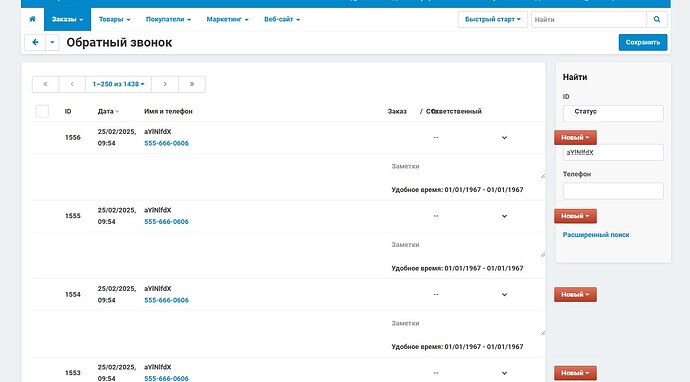Open the Покупатели menu

coord(168,19)
